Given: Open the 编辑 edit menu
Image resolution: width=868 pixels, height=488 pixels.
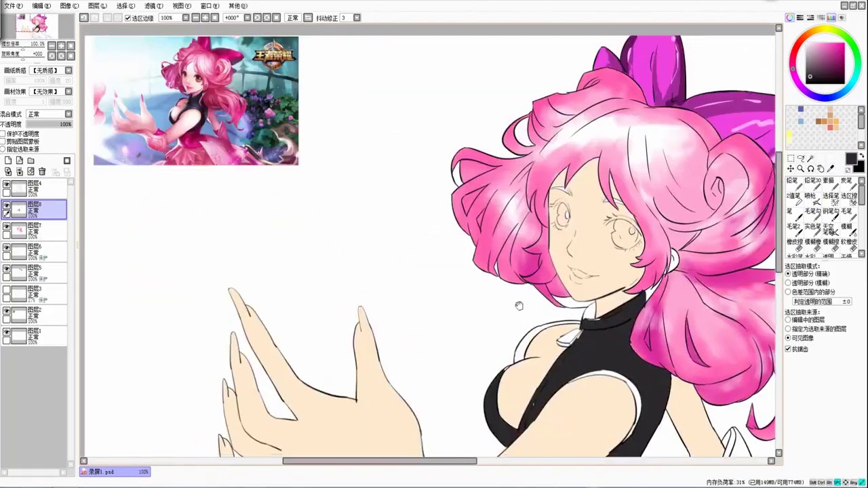Looking at the screenshot, I should click(41, 5).
